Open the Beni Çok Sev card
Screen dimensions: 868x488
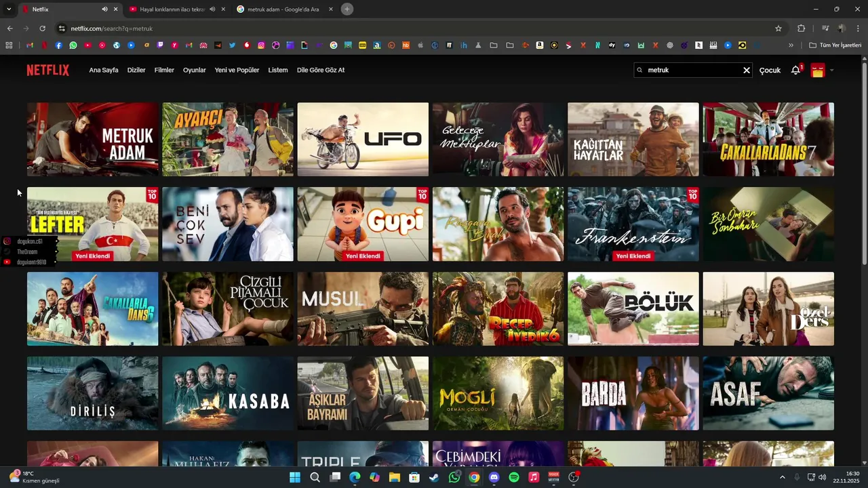228,224
